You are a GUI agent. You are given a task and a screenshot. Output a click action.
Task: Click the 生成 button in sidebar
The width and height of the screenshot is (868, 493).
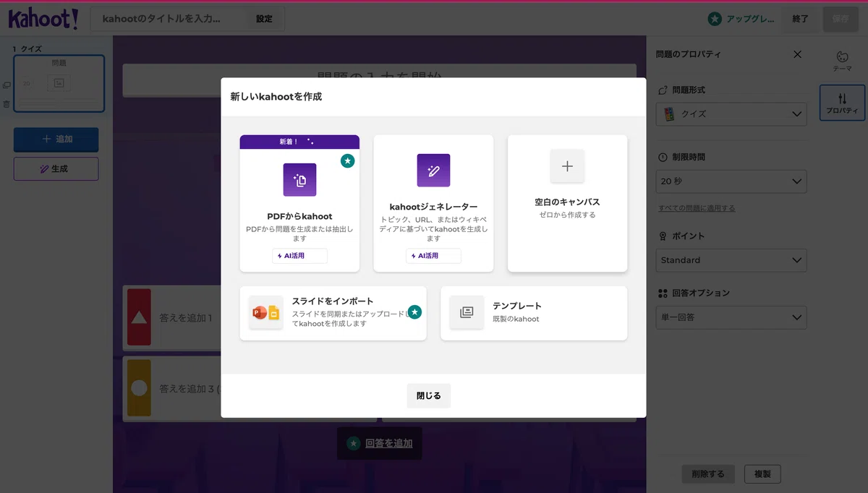point(56,168)
